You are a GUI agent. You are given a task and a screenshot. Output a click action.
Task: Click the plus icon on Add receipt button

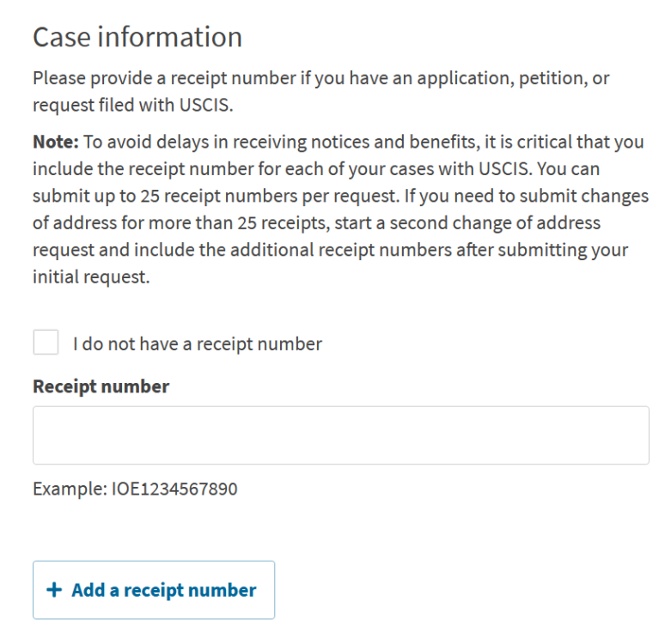pos(54,590)
